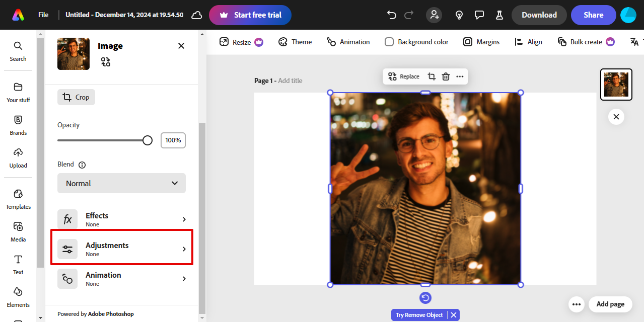
Task: Open Your stuff folder in sidebar
Action: (18, 93)
